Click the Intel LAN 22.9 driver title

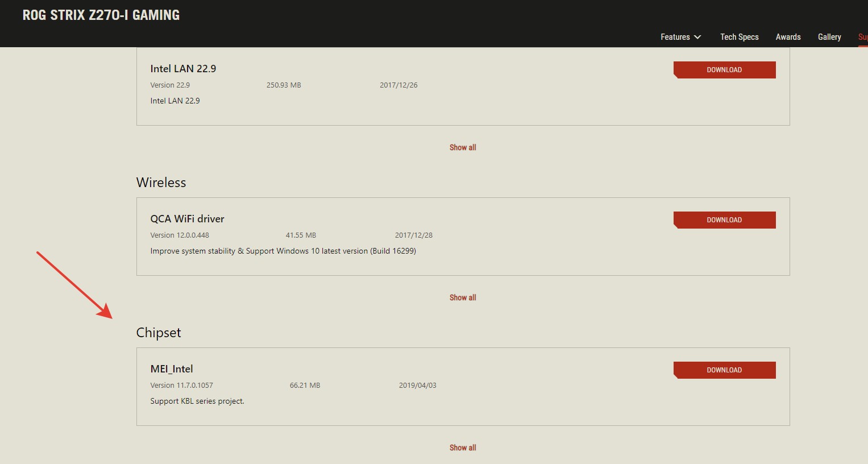click(x=183, y=69)
